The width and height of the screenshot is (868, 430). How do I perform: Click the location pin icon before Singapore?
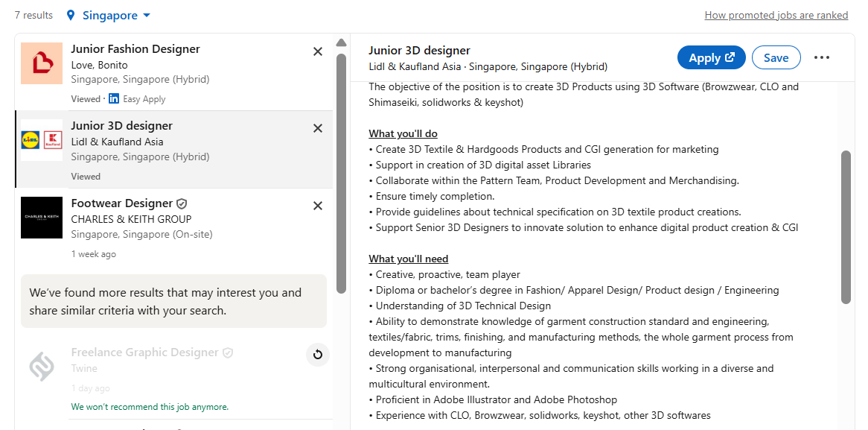tap(71, 14)
